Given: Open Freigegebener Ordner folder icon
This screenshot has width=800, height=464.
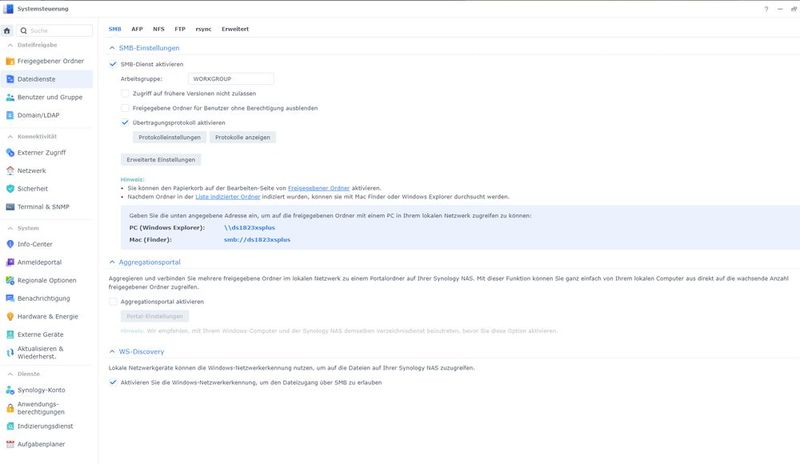Looking at the screenshot, I should (10, 61).
